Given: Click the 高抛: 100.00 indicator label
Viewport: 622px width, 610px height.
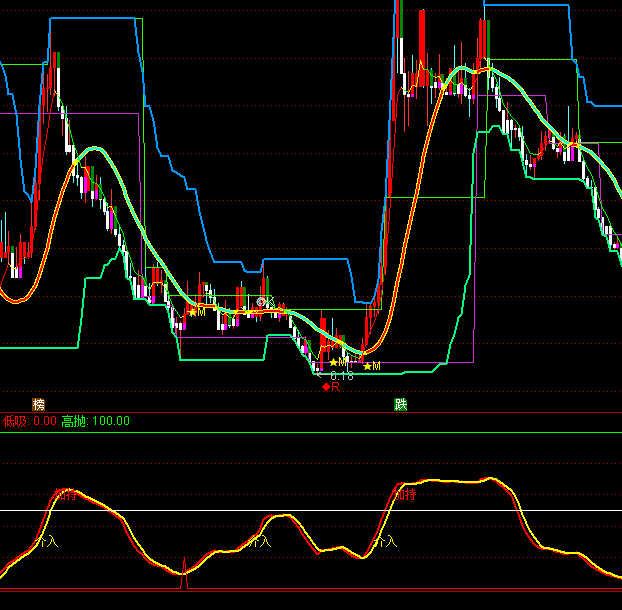Looking at the screenshot, I should (96, 421).
